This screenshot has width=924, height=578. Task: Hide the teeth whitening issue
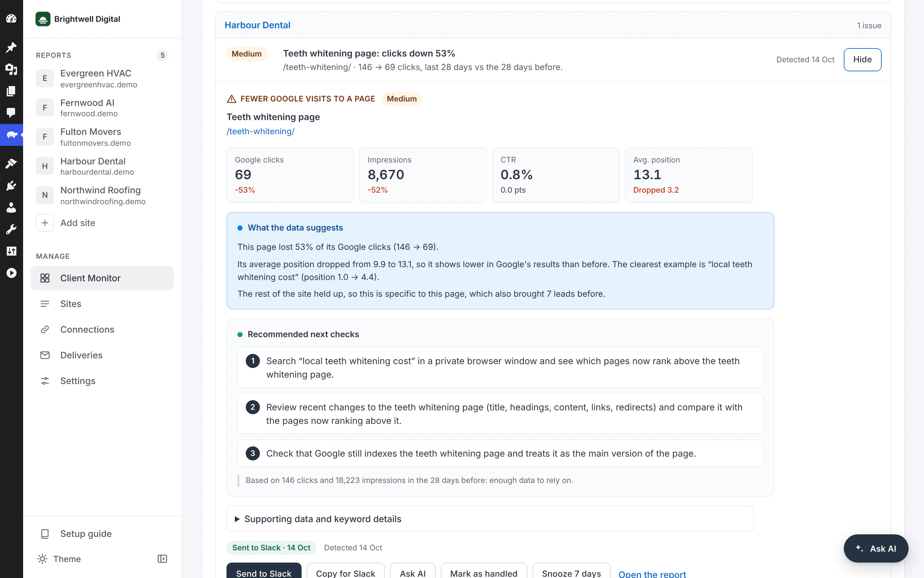pyautogui.click(x=862, y=60)
